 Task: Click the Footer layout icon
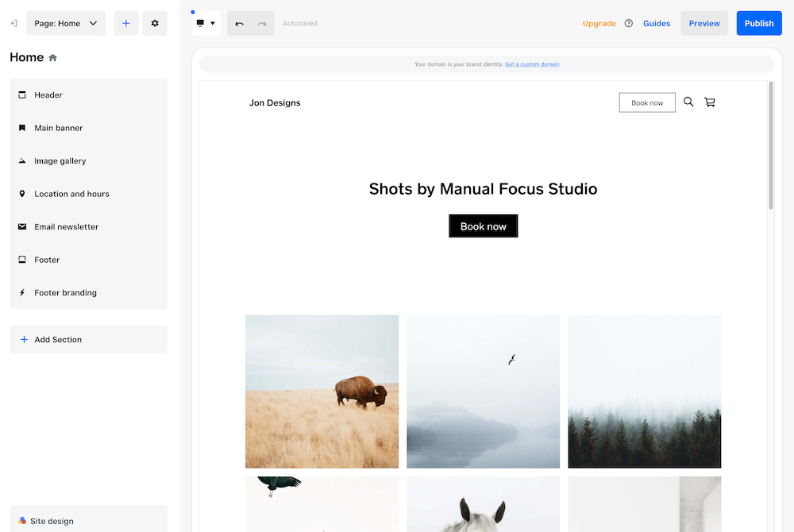[22, 260]
